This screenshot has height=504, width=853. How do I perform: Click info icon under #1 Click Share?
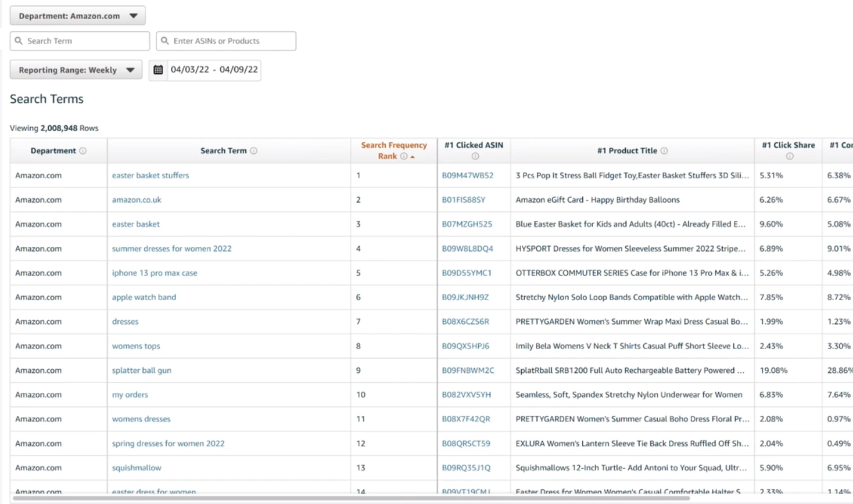pyautogui.click(x=789, y=156)
